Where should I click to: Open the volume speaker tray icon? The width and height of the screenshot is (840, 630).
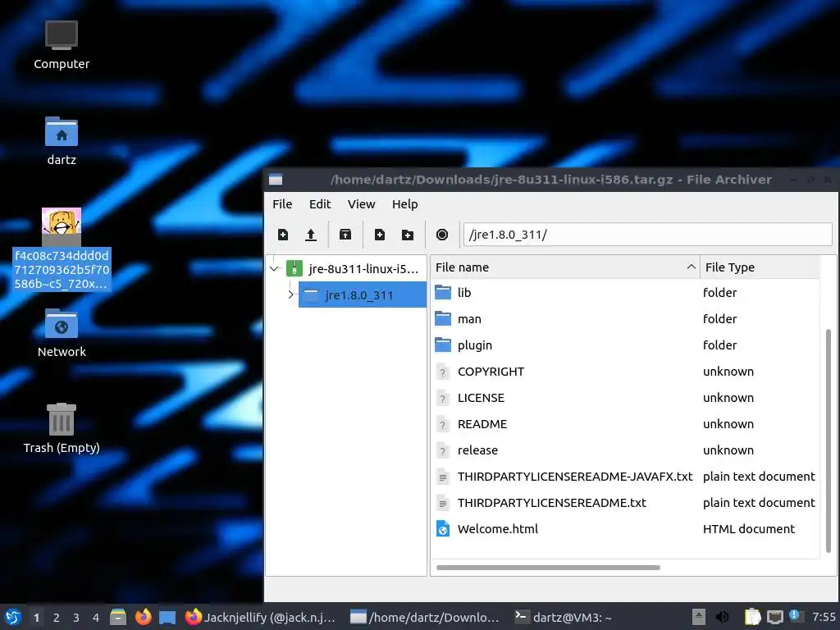point(722,617)
